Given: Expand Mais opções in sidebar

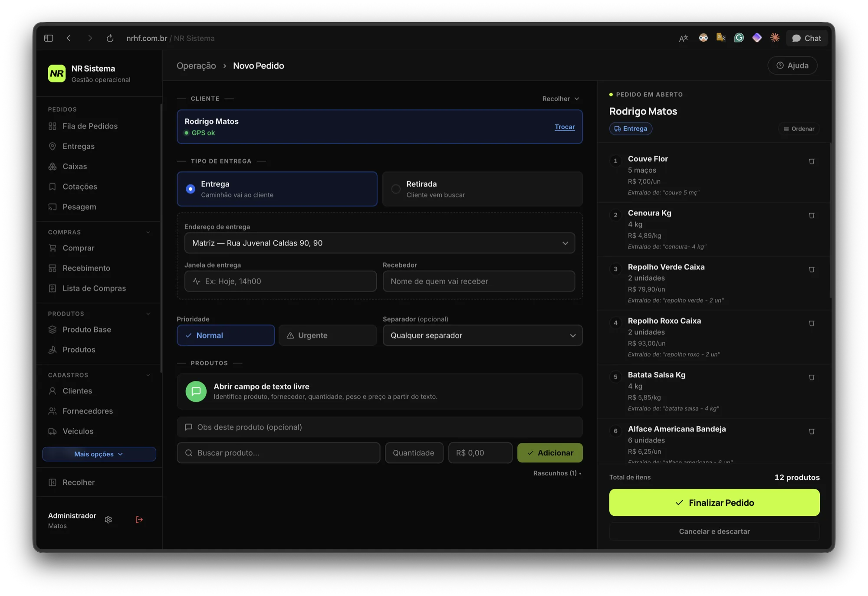Looking at the screenshot, I should [99, 454].
